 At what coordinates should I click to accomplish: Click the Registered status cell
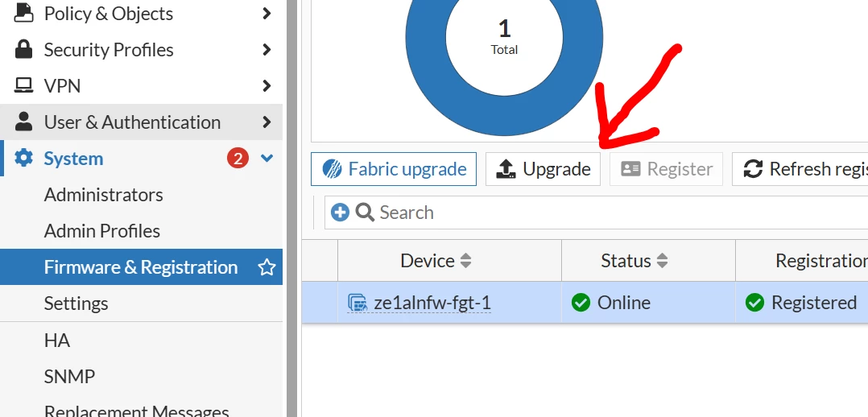pos(802,303)
